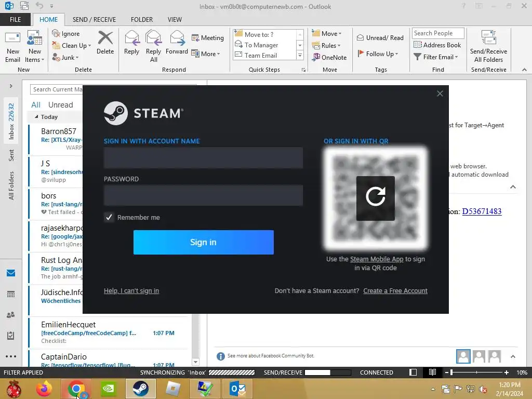The width and height of the screenshot is (532, 399).
Task: Open Firefox from the taskbar
Action: tap(44, 389)
